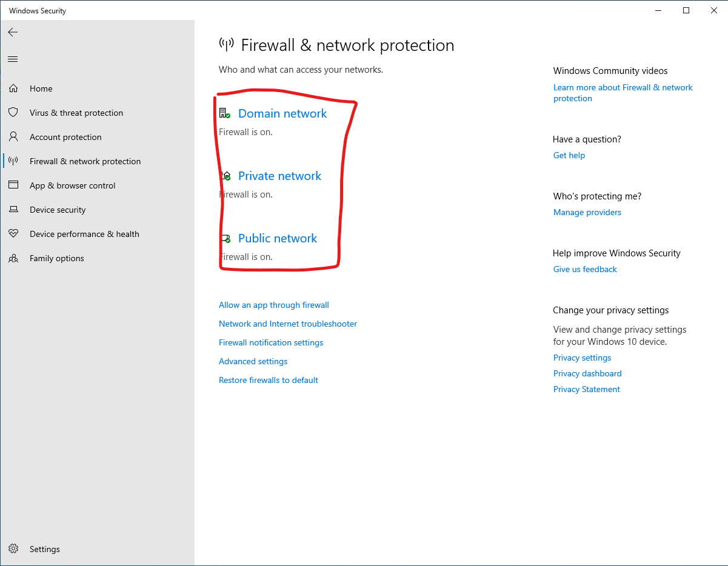Click the Account protection person icon
The width and height of the screenshot is (728, 566).
[x=13, y=137]
